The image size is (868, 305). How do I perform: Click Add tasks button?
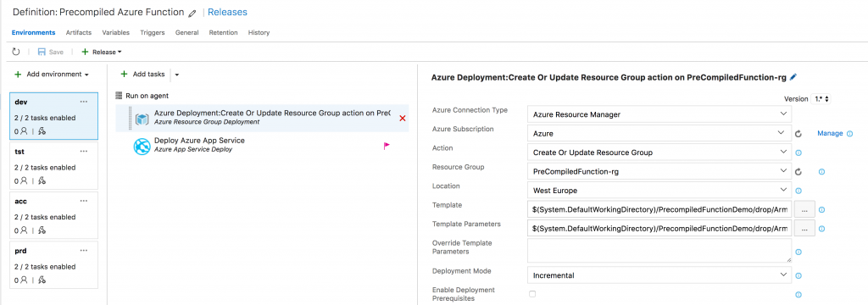[143, 75]
